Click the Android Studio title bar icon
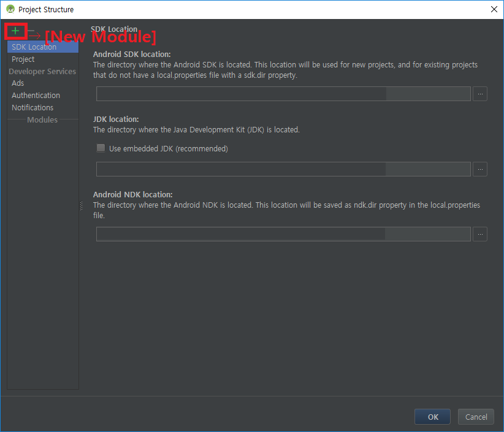Image resolution: width=504 pixels, height=432 pixels. (10, 9)
